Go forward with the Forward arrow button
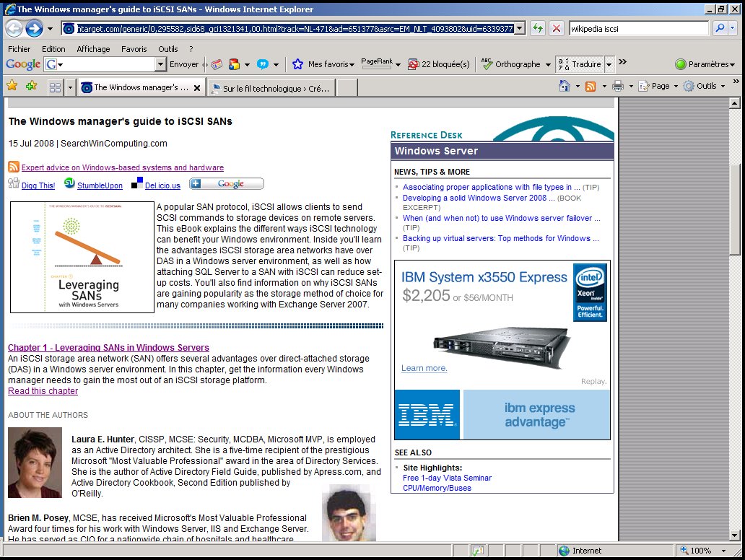745x560 pixels. click(34, 28)
